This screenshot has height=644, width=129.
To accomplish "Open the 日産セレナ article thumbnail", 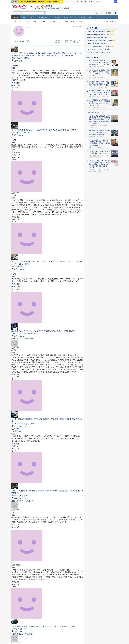I will click(x=15, y=49).
